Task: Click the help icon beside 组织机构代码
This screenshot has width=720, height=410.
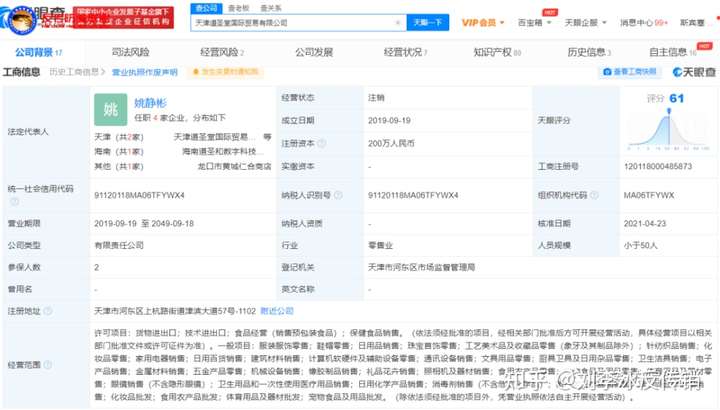Action: point(594,195)
